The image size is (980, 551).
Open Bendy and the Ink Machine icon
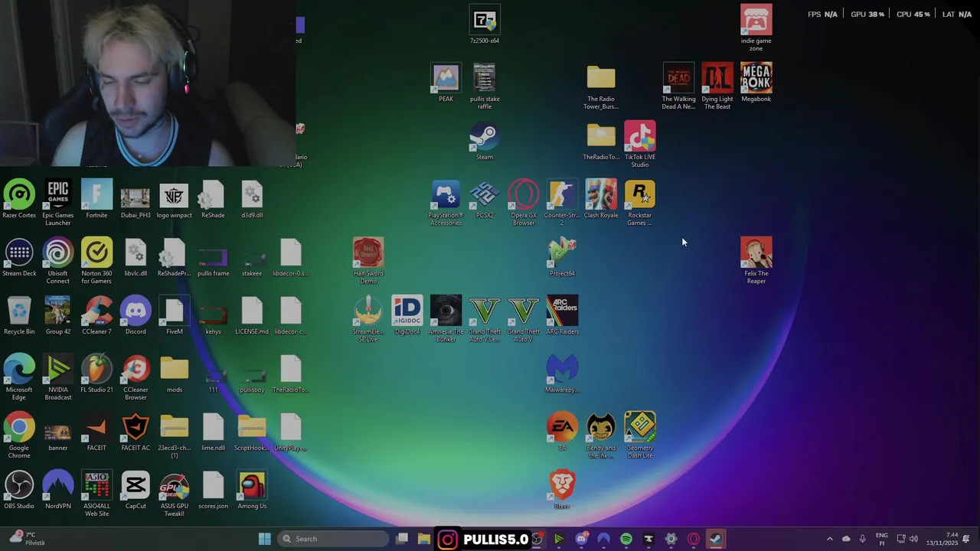click(601, 436)
